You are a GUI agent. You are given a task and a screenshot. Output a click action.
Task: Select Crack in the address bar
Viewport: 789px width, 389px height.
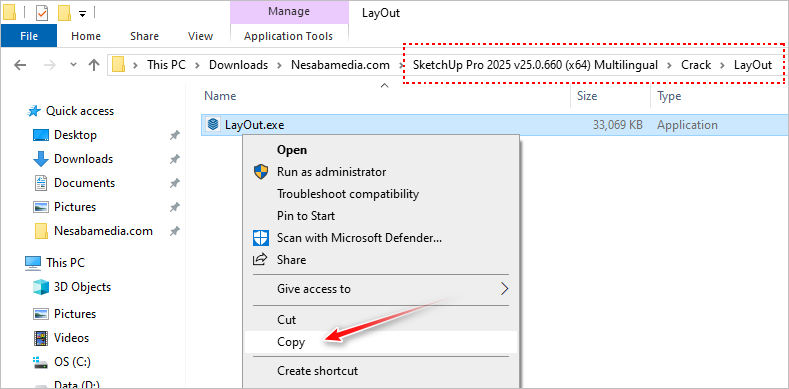point(696,65)
